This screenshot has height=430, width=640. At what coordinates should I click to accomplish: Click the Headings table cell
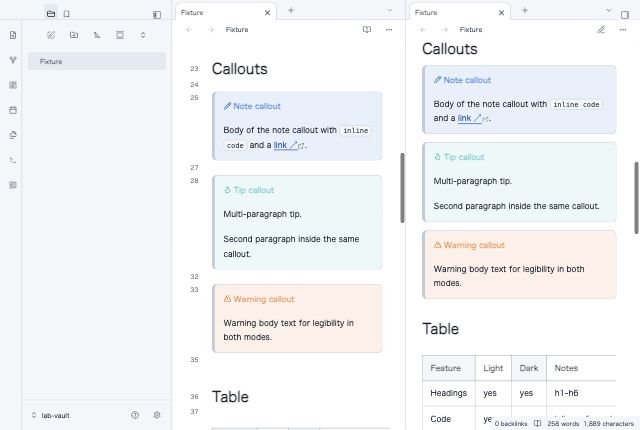pos(449,393)
